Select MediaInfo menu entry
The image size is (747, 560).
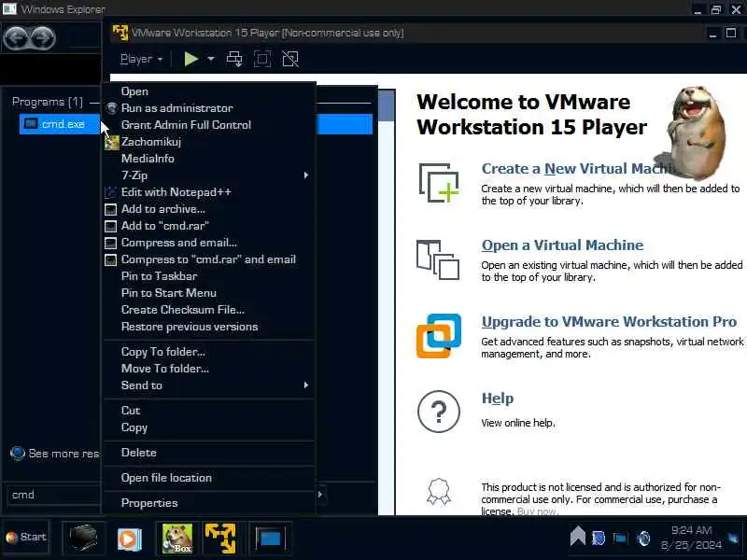(x=209, y=159)
